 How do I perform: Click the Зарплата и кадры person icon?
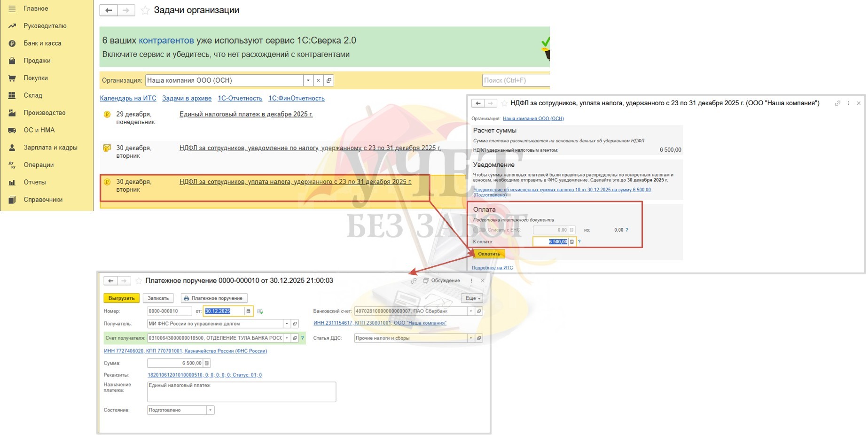12,148
